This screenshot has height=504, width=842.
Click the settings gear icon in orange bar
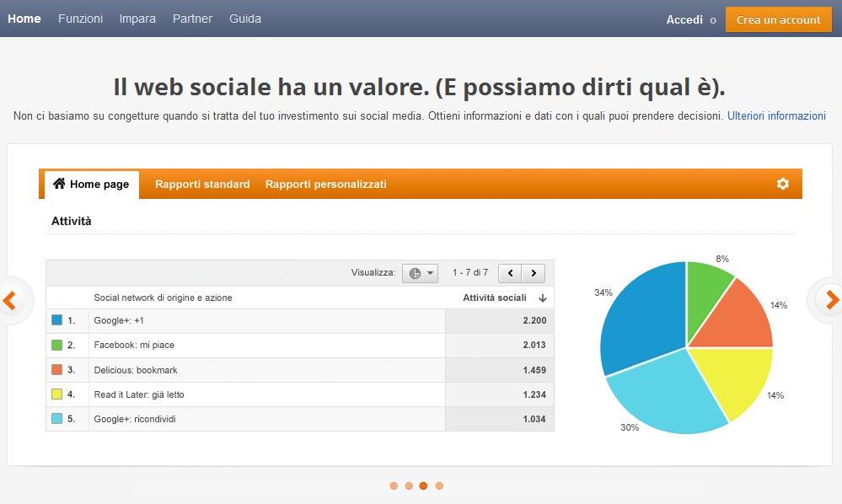[782, 184]
